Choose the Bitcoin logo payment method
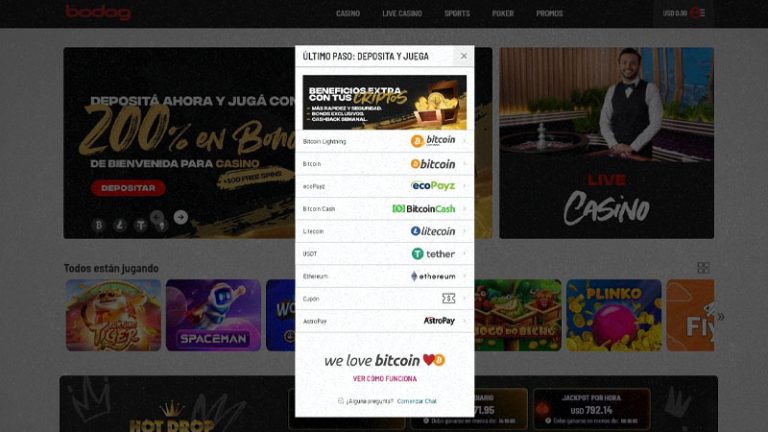The width and height of the screenshot is (768, 432). tap(384, 164)
